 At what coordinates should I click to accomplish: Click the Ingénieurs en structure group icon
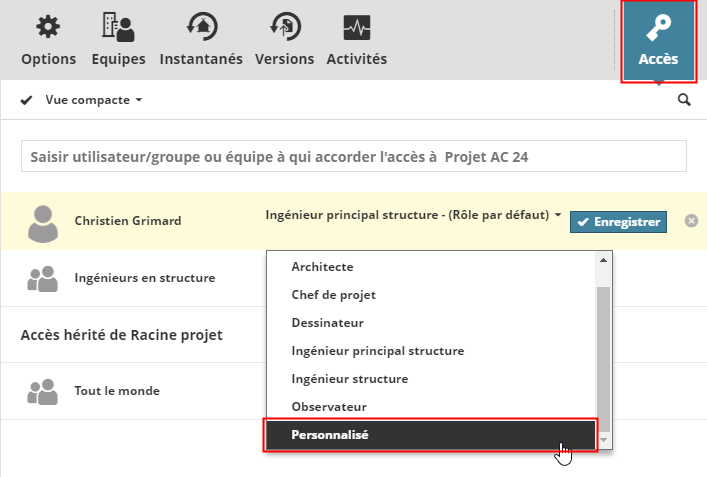pyautogui.click(x=42, y=279)
